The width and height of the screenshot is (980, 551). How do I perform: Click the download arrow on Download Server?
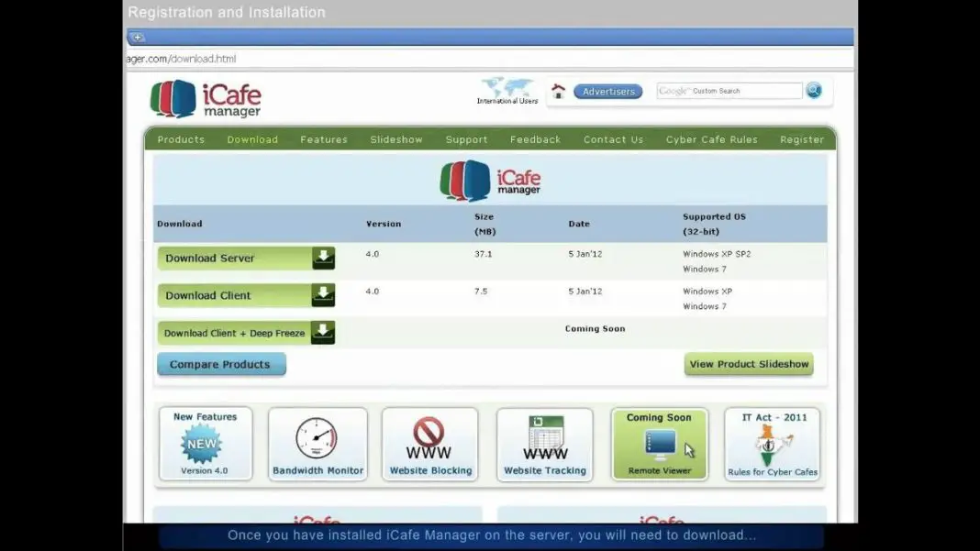[x=323, y=258]
